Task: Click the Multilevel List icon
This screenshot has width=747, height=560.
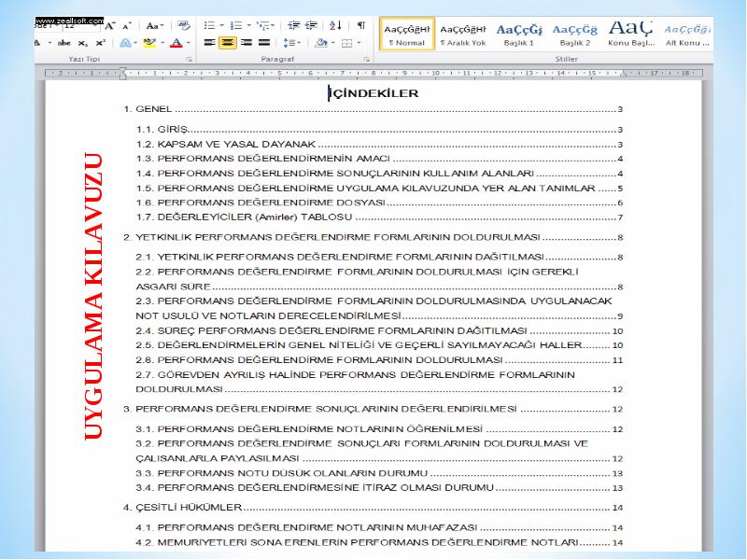Action: 262,25
